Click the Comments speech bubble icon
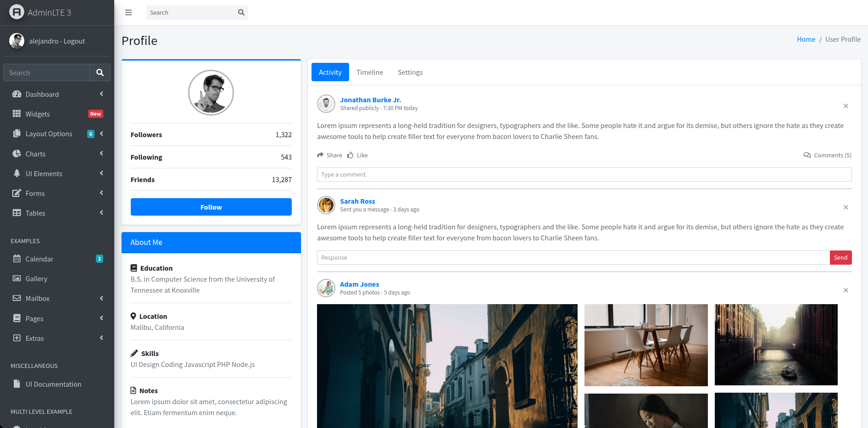The image size is (868, 428). pyautogui.click(x=807, y=155)
